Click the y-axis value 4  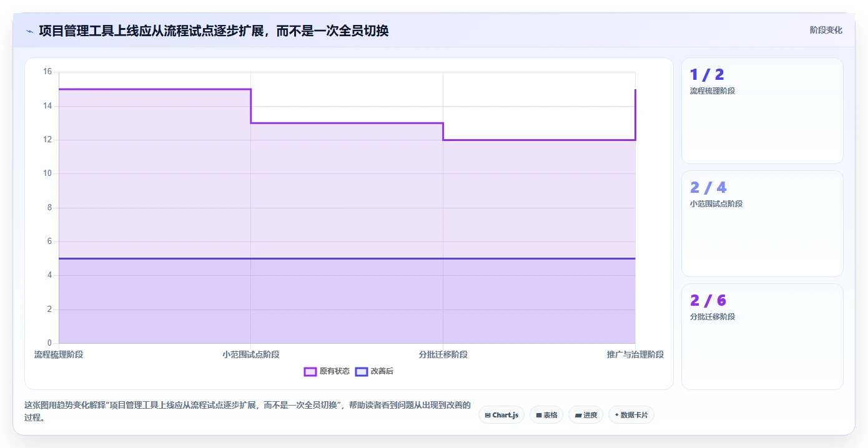pos(49,276)
